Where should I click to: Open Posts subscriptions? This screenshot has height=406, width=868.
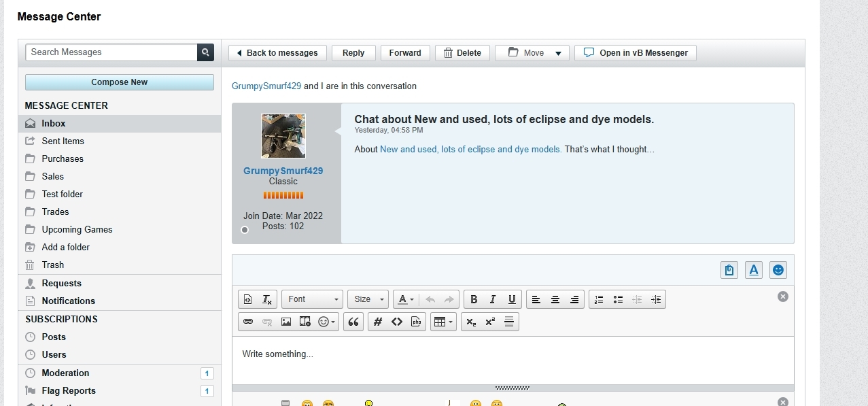120,337
